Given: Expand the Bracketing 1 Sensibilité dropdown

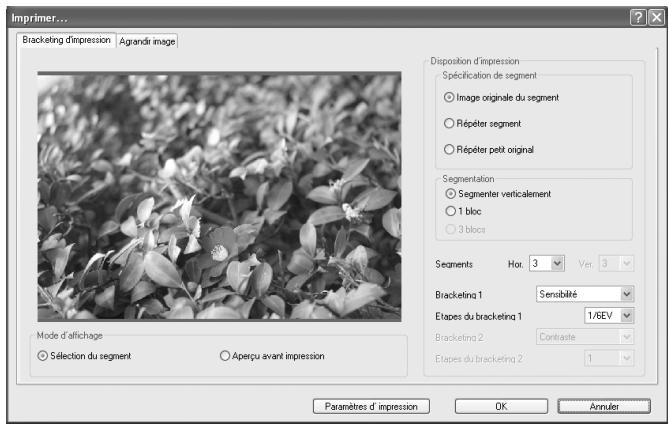Looking at the screenshot, I should 585,294.
